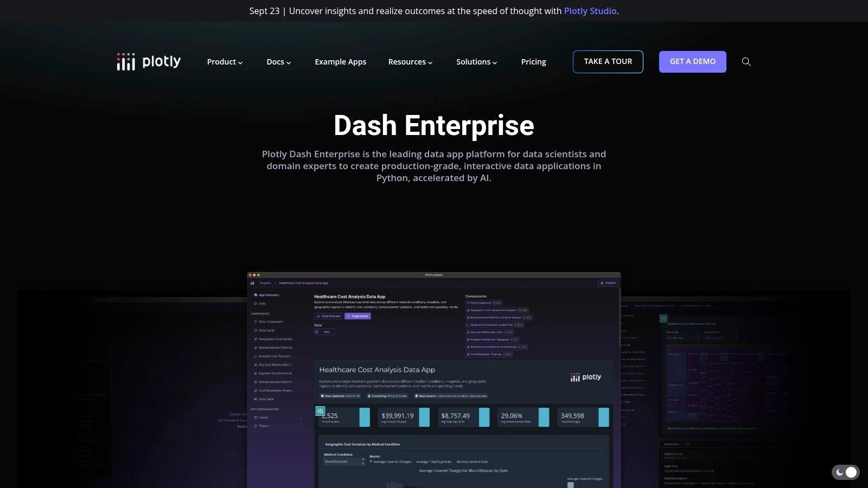Click the search icon in the top navigation
The image size is (868, 488).
pyautogui.click(x=746, y=62)
